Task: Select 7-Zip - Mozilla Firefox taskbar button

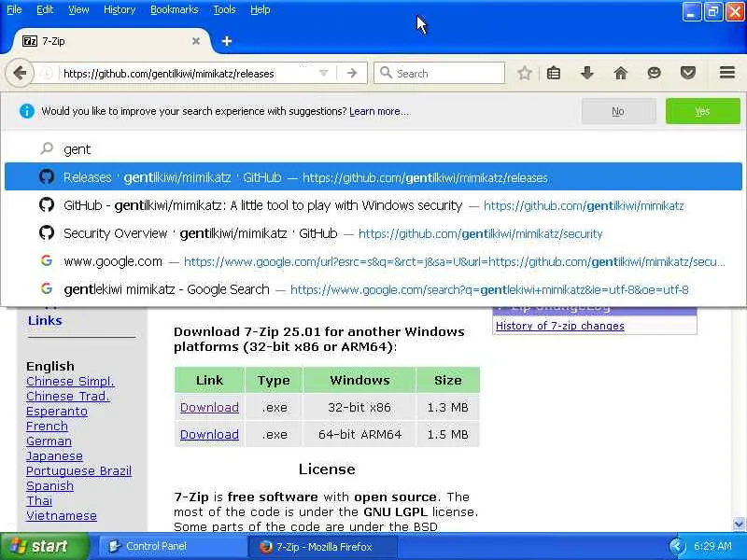Action: click(323, 547)
